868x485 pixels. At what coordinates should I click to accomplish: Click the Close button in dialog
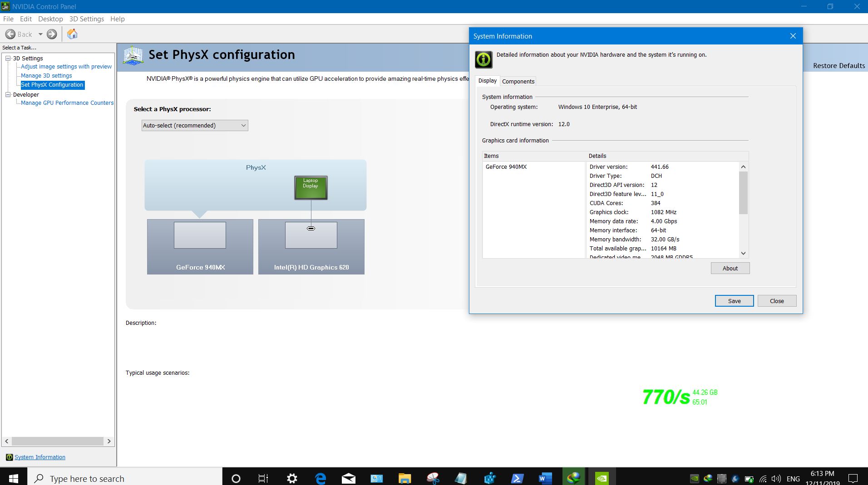tap(777, 301)
